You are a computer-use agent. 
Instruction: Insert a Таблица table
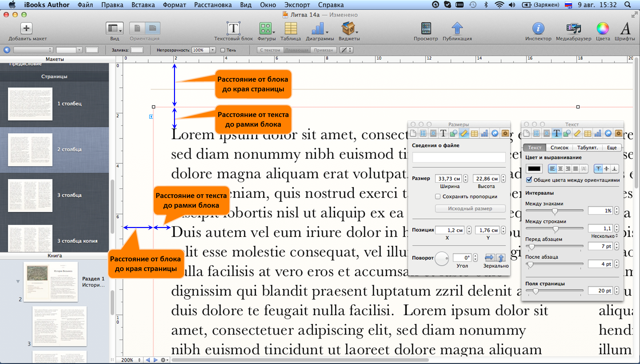pyautogui.click(x=291, y=28)
